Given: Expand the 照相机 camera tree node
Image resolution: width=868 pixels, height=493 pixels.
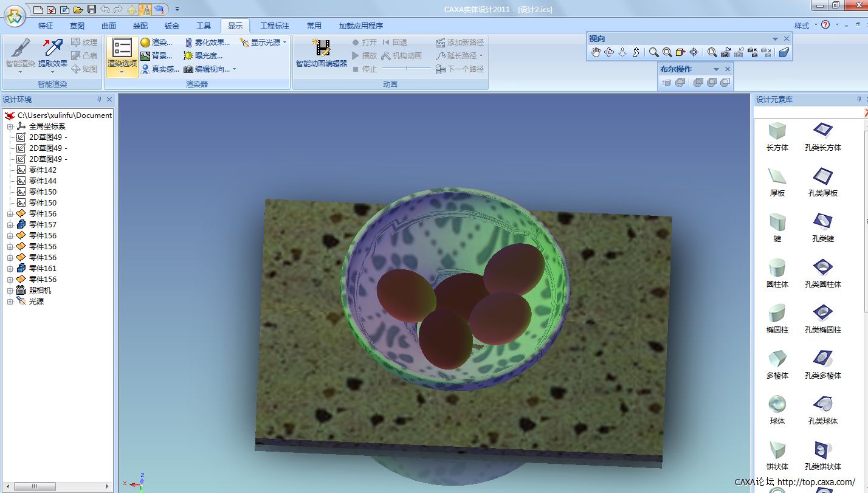Looking at the screenshot, I should pyautogui.click(x=10, y=291).
